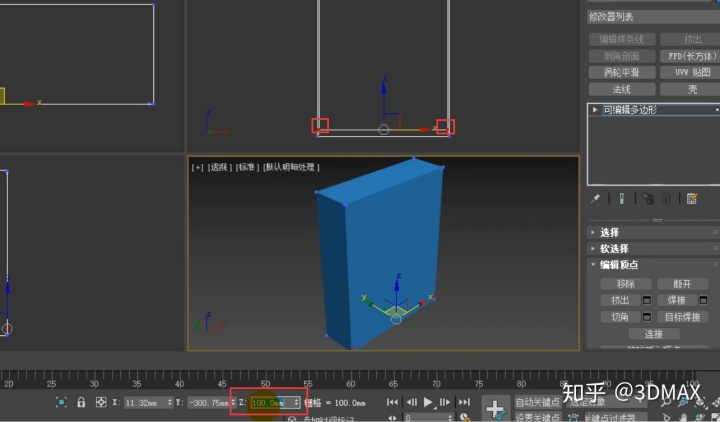720x422 pixels.
Task: Click the pin stack icon
Action: 596,198
